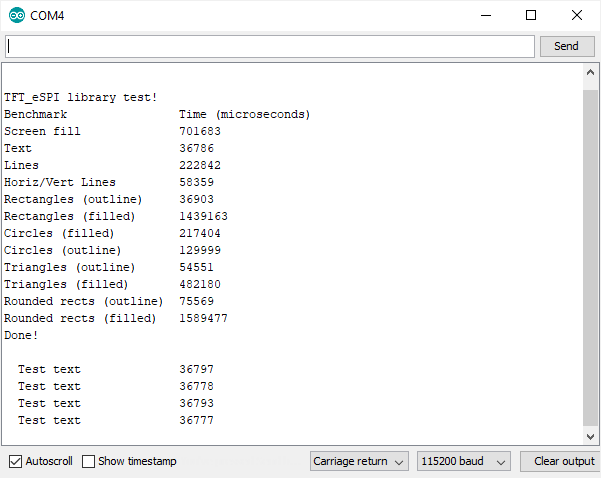Click the 'Rounded rects (filled)' benchmark line

click(80, 318)
